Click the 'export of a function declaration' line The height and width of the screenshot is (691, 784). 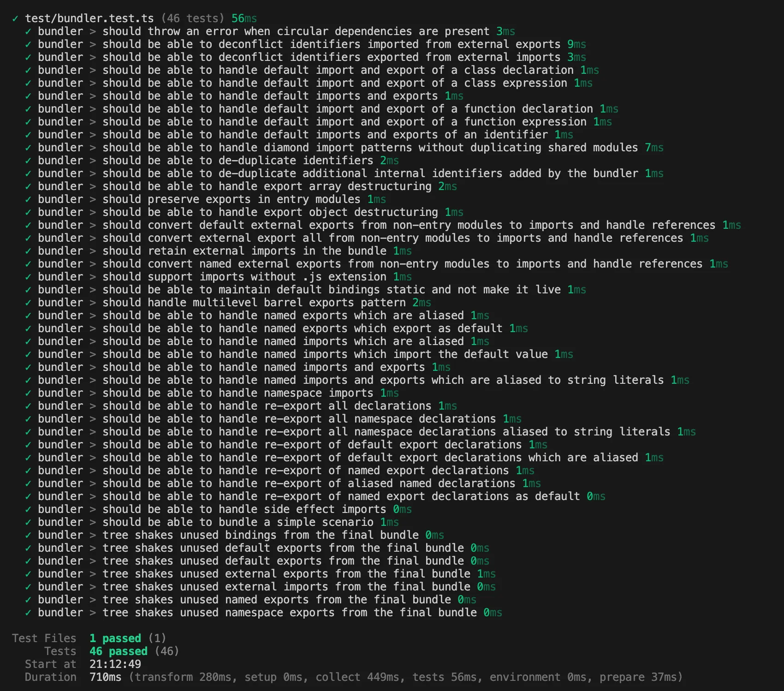click(x=321, y=109)
